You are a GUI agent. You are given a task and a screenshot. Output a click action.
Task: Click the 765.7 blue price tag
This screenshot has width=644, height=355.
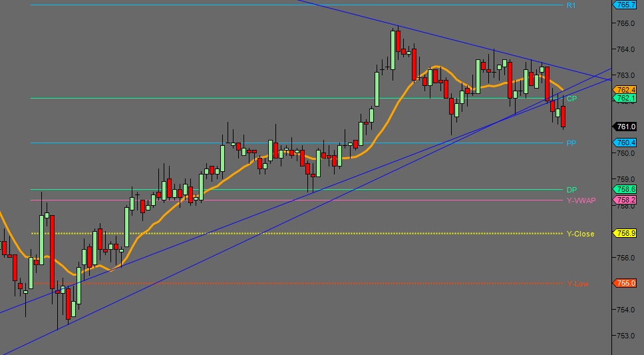(625, 5)
